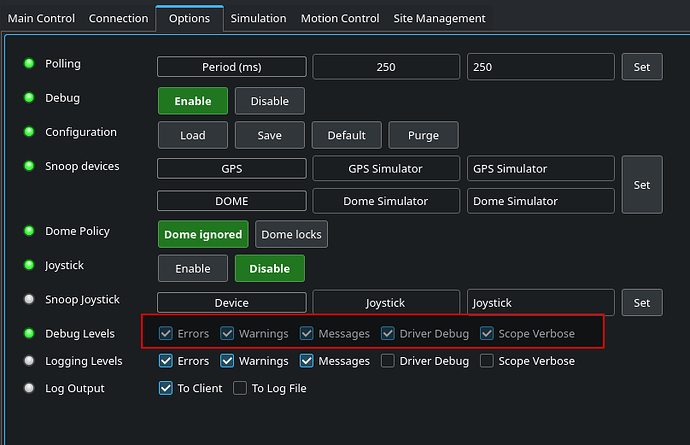Image resolution: width=690 pixels, height=445 pixels.
Task: Enable Logging Levels Driver Debug checkbox
Action: pos(388,361)
